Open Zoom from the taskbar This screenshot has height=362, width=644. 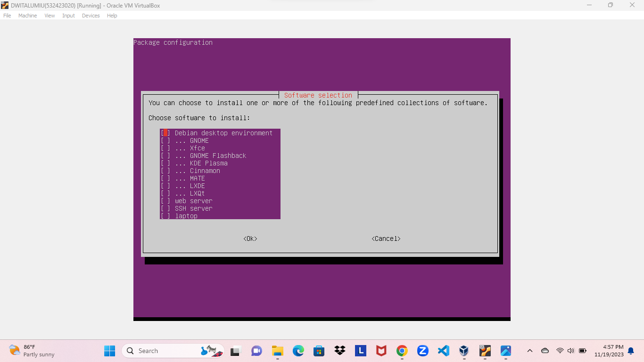[x=422, y=351]
